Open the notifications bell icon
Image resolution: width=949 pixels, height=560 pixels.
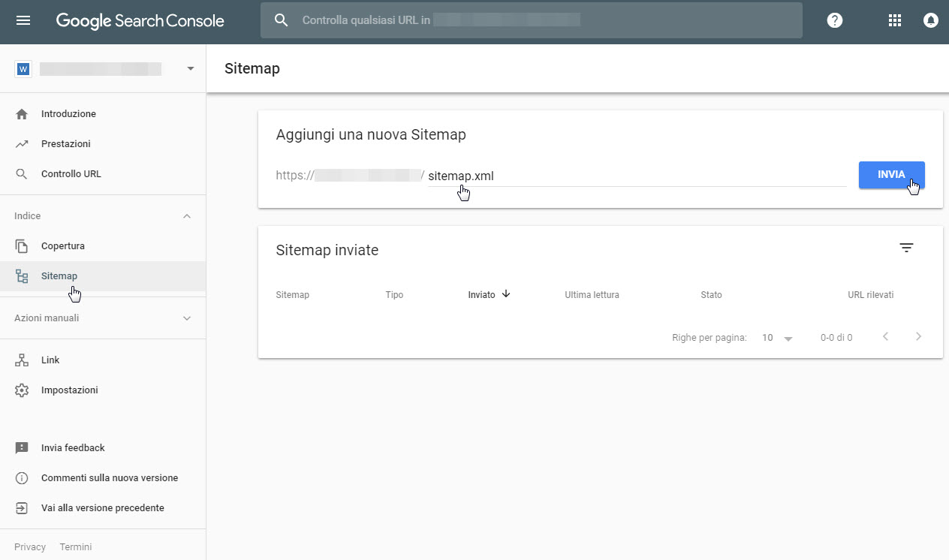point(931,20)
